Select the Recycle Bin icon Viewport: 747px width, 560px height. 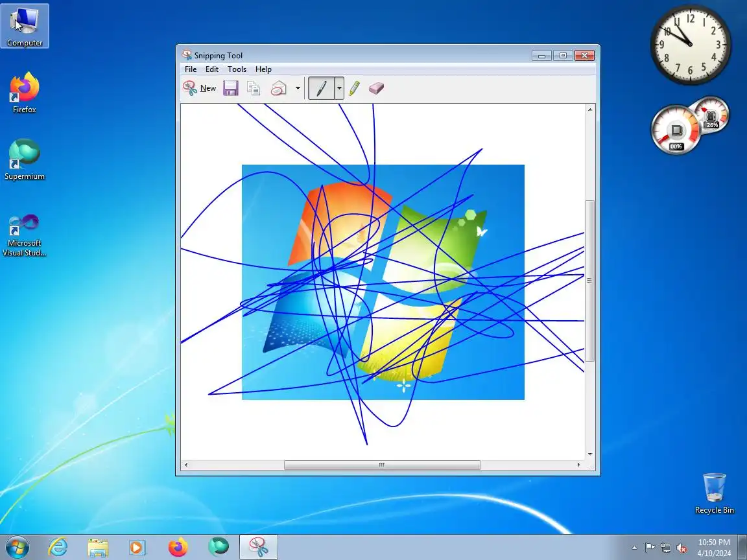[x=714, y=493]
